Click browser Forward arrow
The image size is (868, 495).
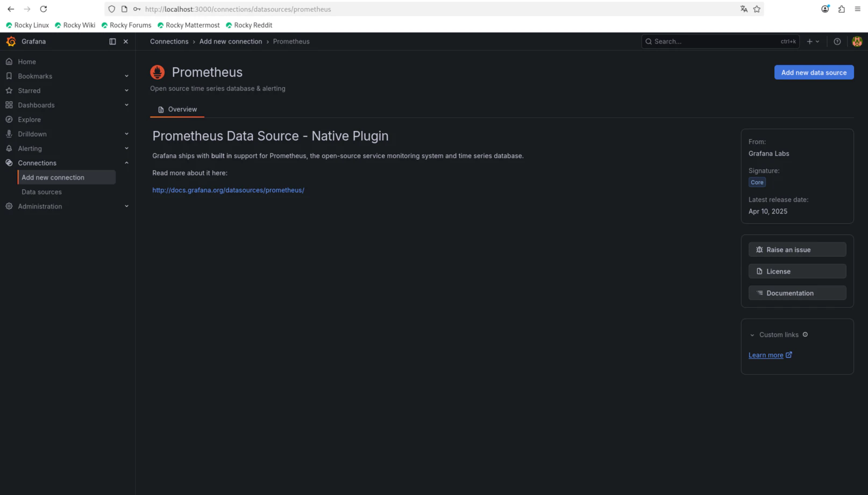pyautogui.click(x=27, y=9)
